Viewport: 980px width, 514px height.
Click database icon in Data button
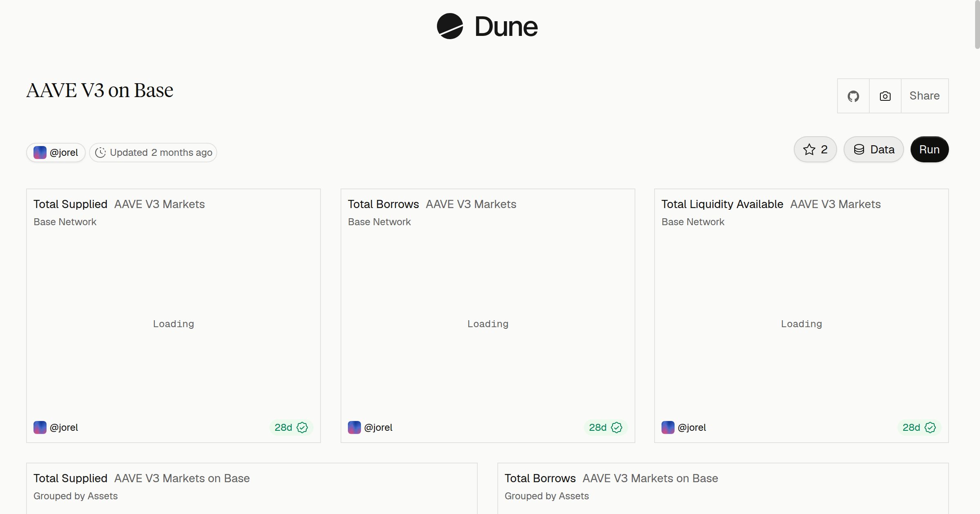pos(859,149)
